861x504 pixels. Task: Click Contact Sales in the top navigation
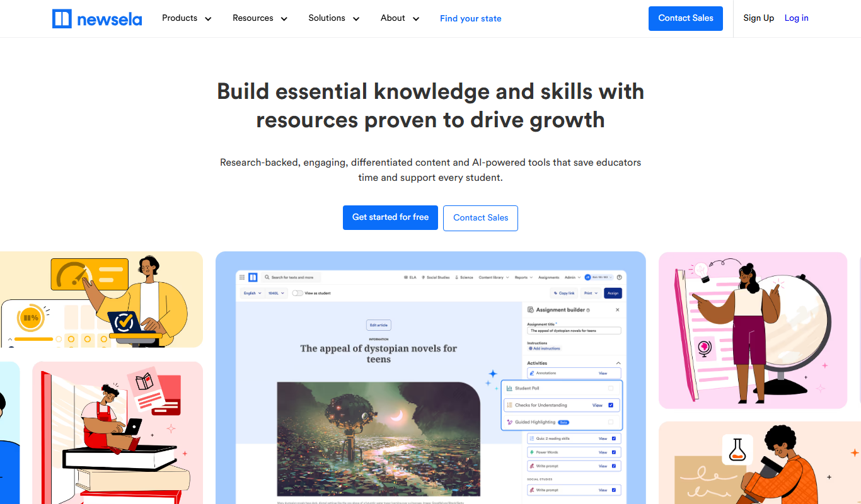686,18
